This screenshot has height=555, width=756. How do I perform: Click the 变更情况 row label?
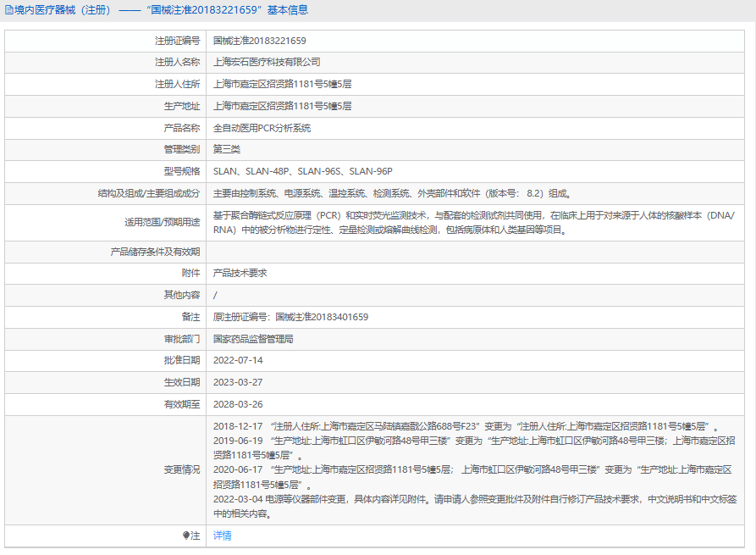[x=182, y=469]
